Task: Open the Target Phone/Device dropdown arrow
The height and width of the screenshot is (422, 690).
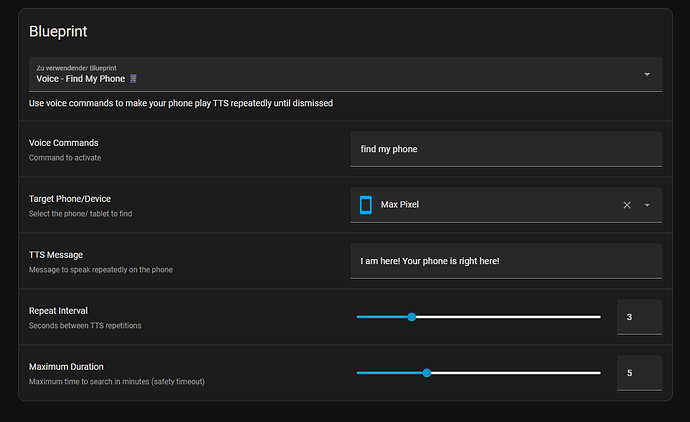Action: coord(647,205)
